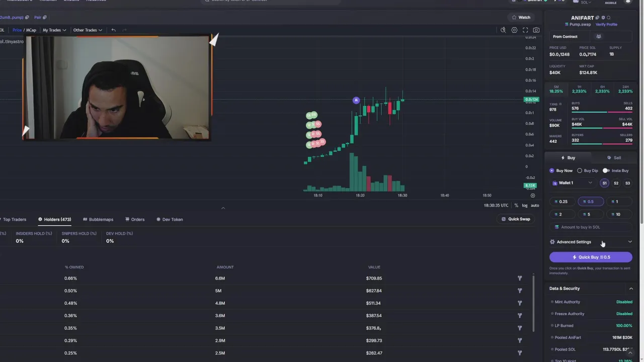Open filter for 4.8M holder row
The width and height of the screenshot is (644, 362).
(520, 303)
